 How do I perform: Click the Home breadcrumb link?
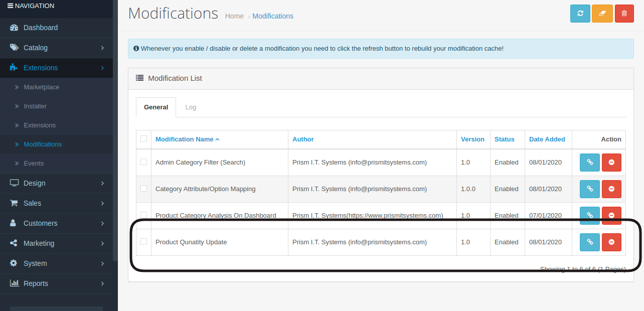click(234, 16)
